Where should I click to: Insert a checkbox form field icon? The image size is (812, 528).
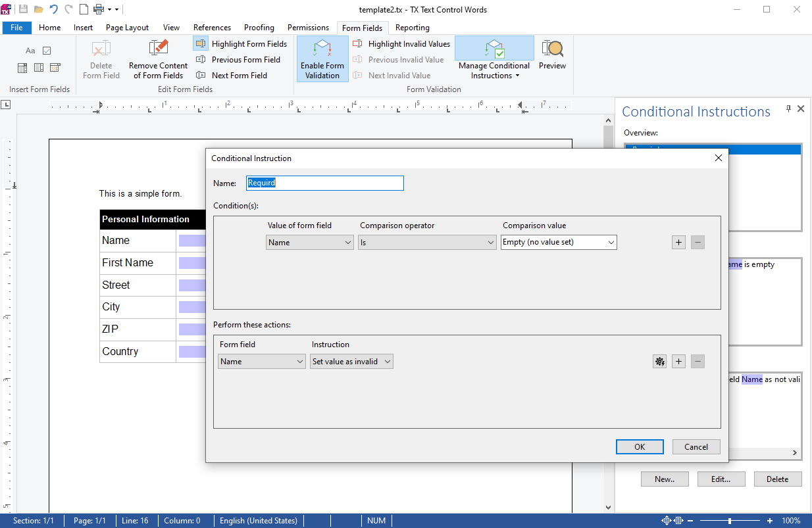coord(47,51)
